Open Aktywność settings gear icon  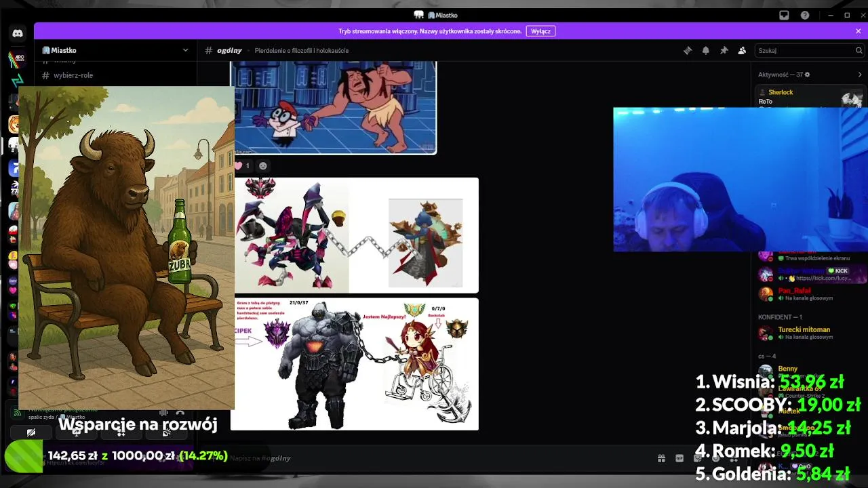[x=807, y=75]
